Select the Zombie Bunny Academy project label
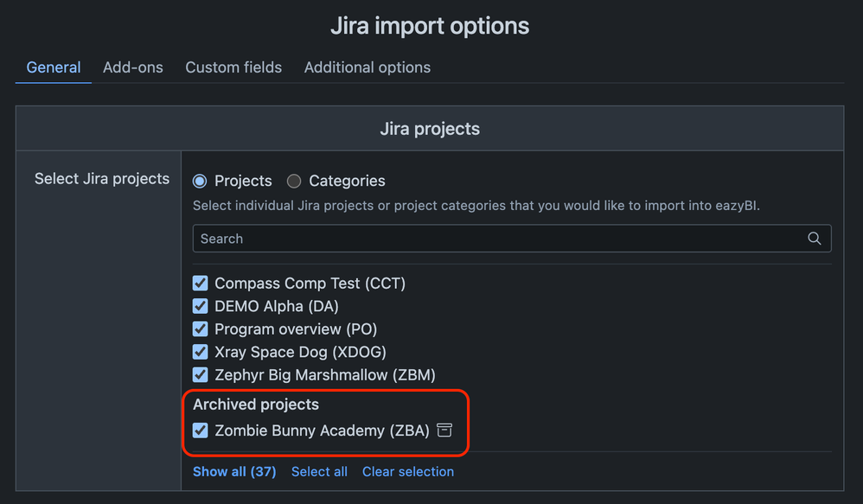This screenshot has width=863, height=504. click(322, 430)
